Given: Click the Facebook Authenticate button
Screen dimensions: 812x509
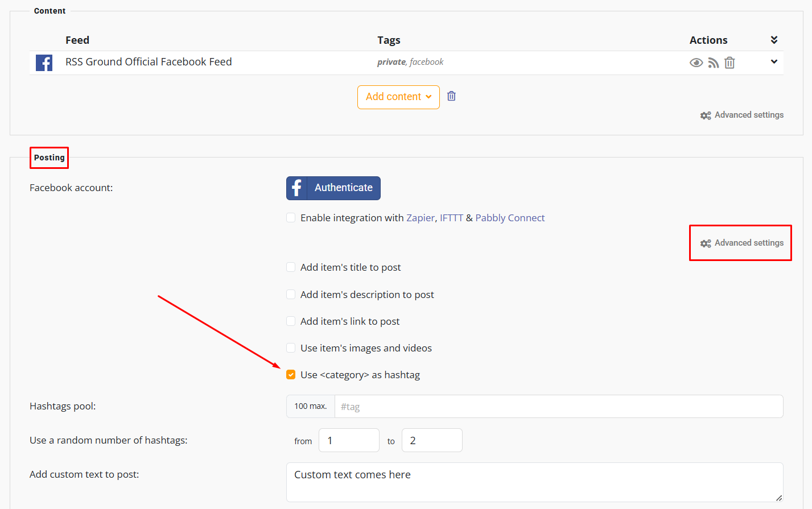Looking at the screenshot, I should 333,188.
